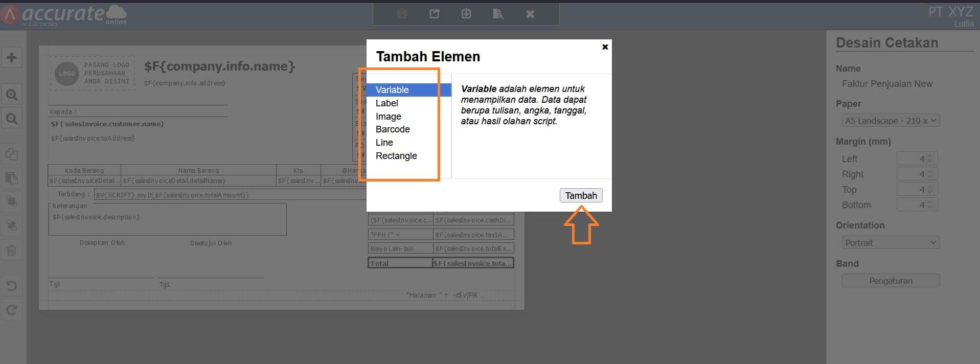Select Label in the element list

click(x=386, y=103)
